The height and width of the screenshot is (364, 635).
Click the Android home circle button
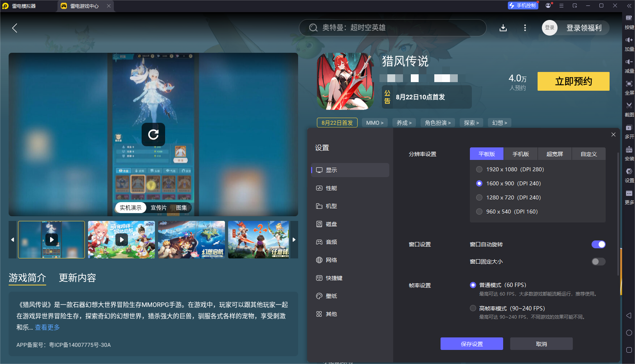click(629, 333)
